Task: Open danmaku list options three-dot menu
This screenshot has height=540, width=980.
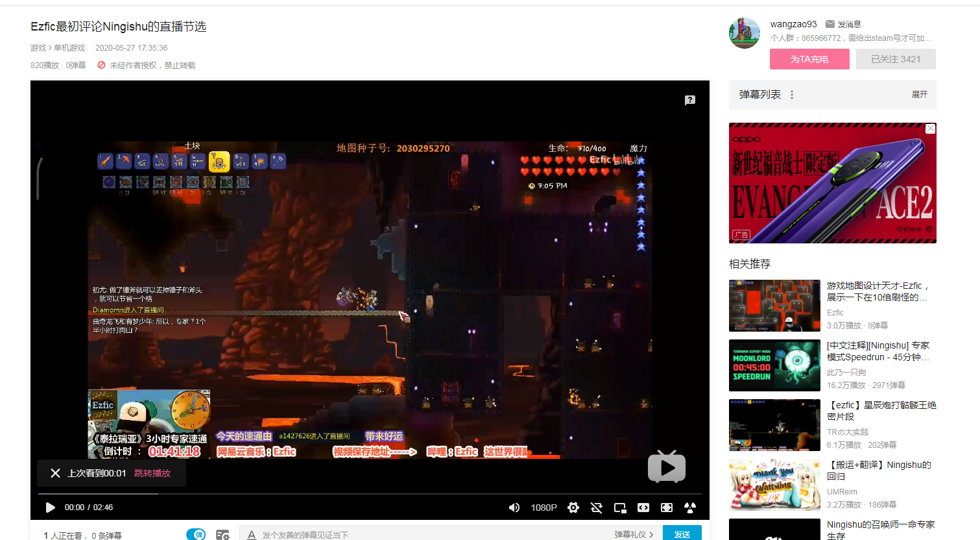Action: [x=792, y=95]
